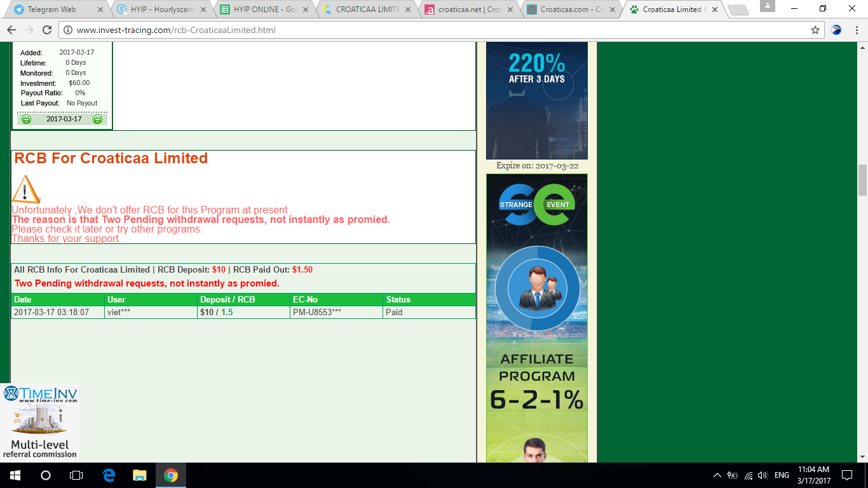Click the blue extension icon beside the bookmark star
The image size is (868, 488).
[836, 30]
